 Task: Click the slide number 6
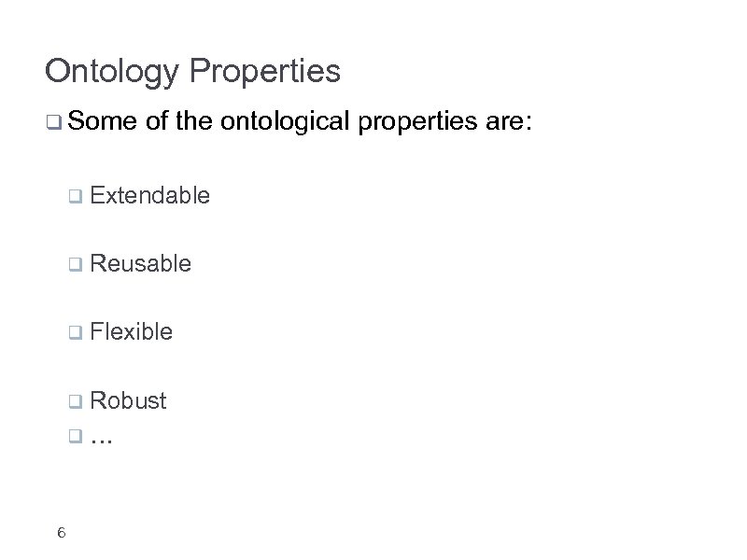61,533
